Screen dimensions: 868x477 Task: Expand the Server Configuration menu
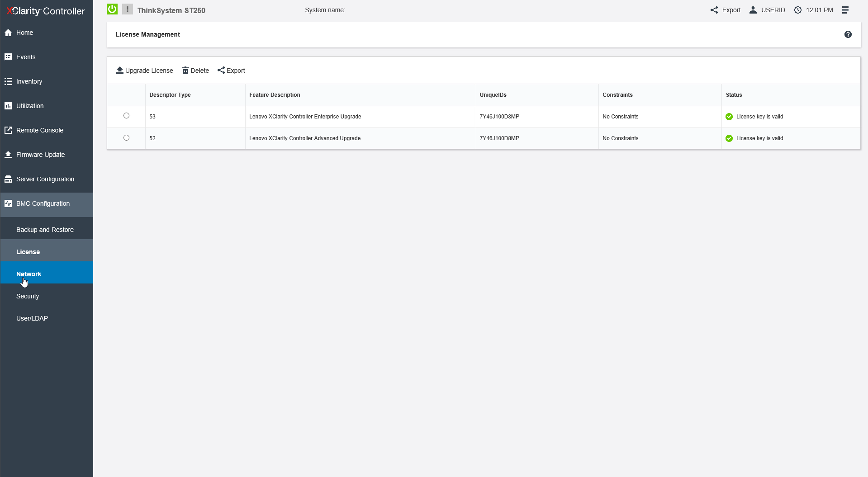[x=47, y=179]
